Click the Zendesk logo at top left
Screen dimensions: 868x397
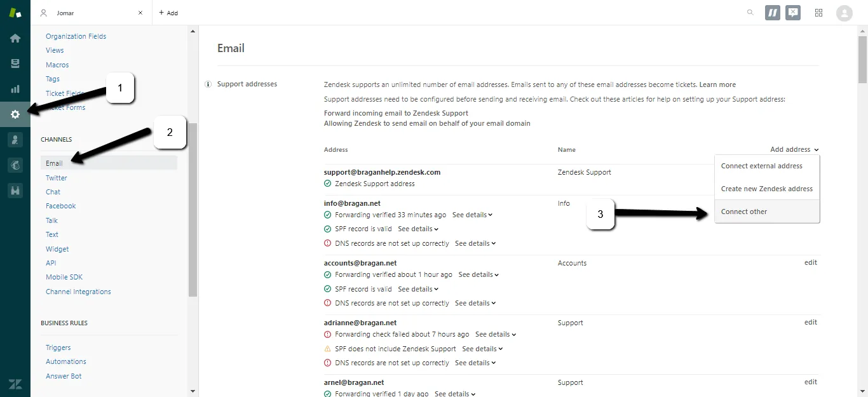click(x=15, y=13)
